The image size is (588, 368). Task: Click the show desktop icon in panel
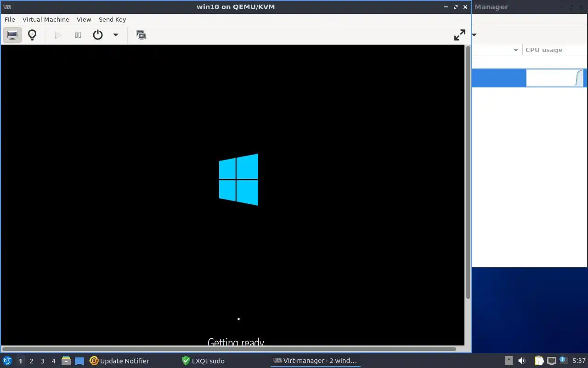click(x=79, y=361)
